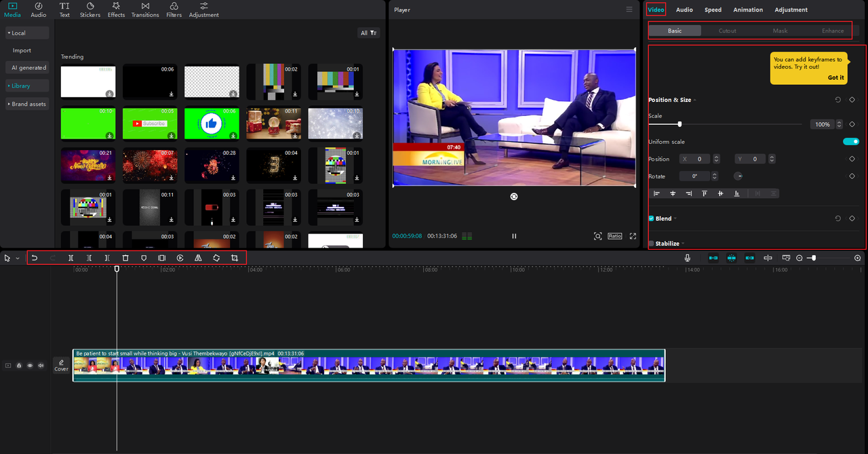Add a keyframe for Rotate
The width and height of the screenshot is (868, 454).
[x=852, y=176]
